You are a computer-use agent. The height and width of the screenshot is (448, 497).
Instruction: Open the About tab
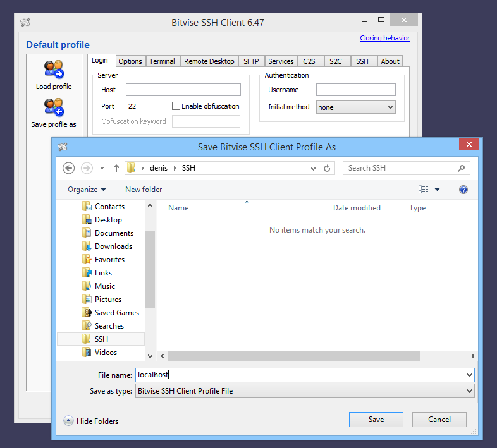(390, 61)
